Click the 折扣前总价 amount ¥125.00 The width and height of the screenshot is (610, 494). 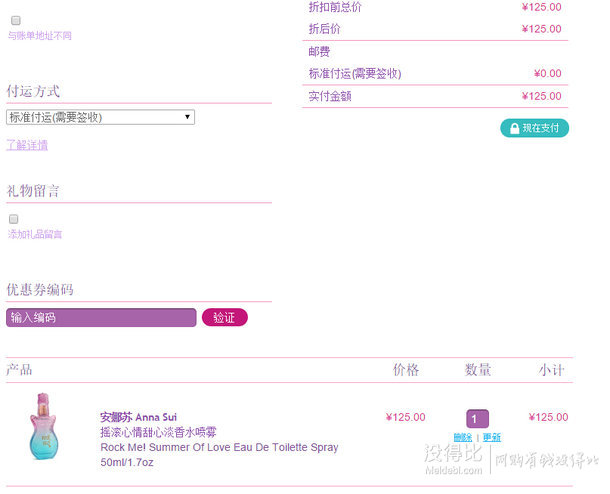point(541,7)
